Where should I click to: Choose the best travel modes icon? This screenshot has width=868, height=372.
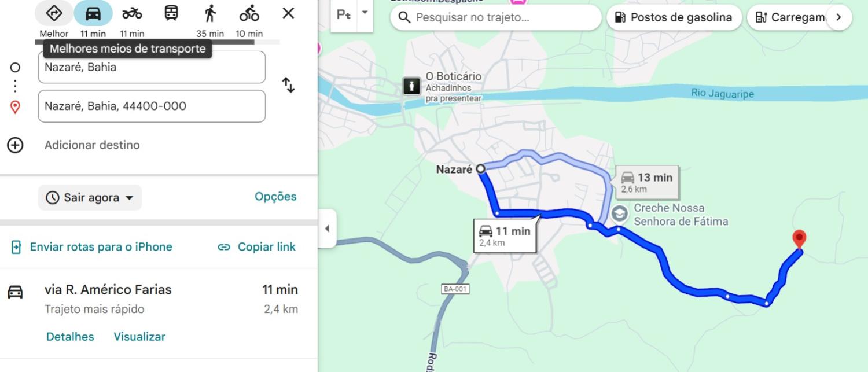54,13
